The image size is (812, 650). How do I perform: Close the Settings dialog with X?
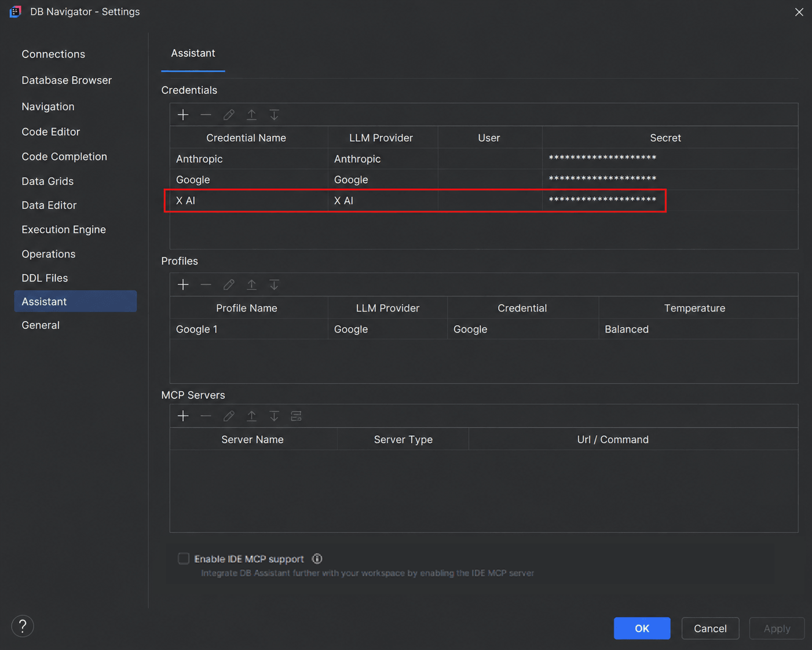coord(799,12)
